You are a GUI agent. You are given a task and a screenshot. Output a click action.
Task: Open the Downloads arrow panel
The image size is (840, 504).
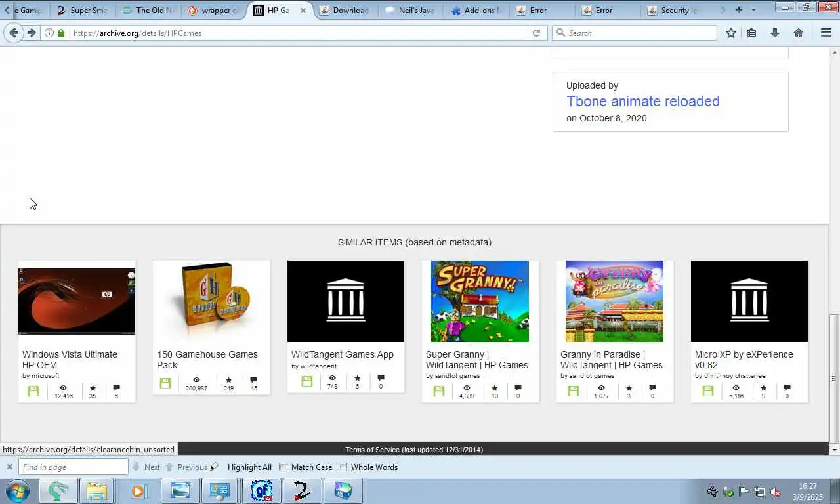tap(774, 33)
